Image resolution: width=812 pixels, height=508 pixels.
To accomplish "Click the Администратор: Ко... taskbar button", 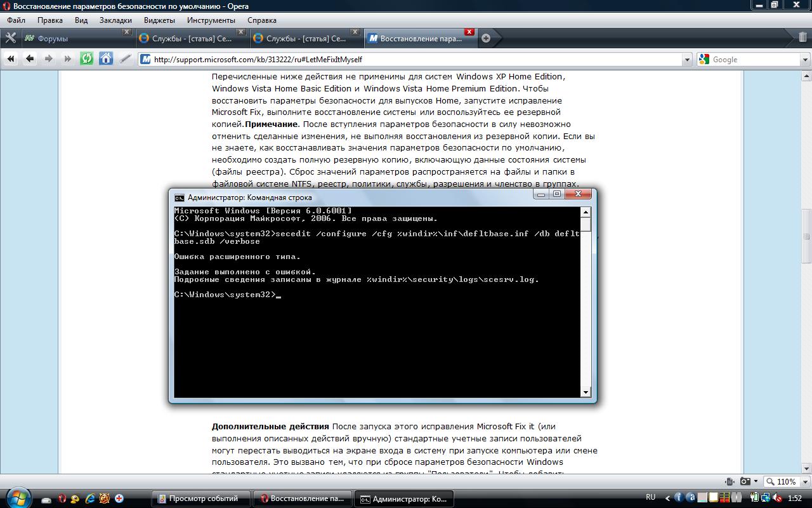I will pyautogui.click(x=404, y=498).
